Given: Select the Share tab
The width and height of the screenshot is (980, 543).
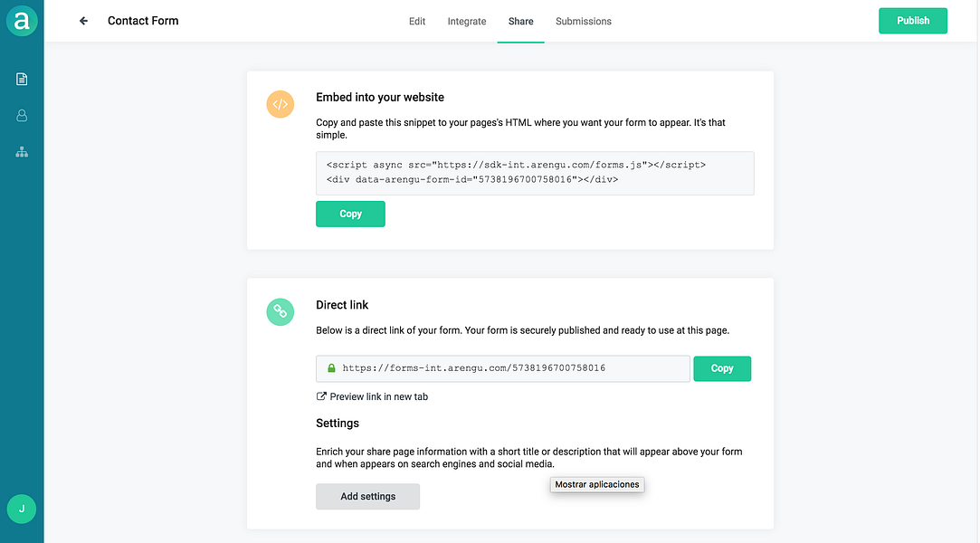Looking at the screenshot, I should pos(520,21).
